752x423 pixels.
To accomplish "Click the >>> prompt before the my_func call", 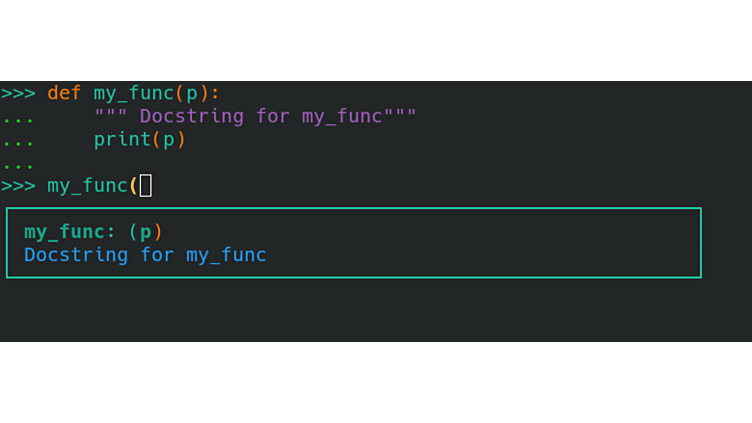I will pos(18,186).
